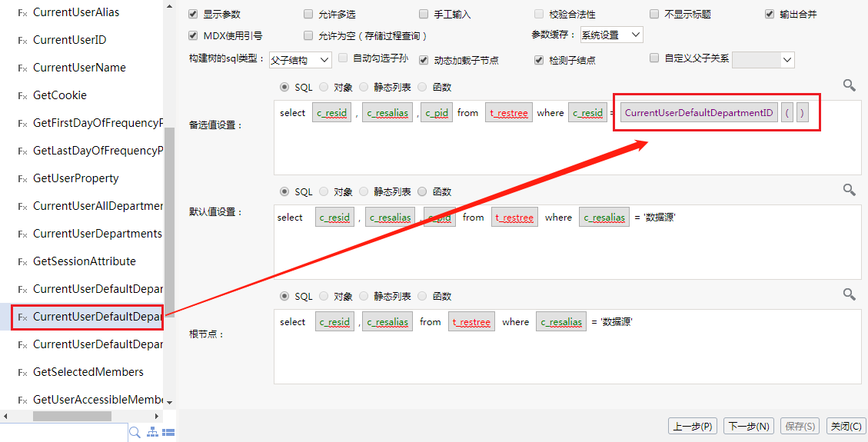Click the magnifier icon for 备选值设置
868x442 pixels.
pos(850,85)
